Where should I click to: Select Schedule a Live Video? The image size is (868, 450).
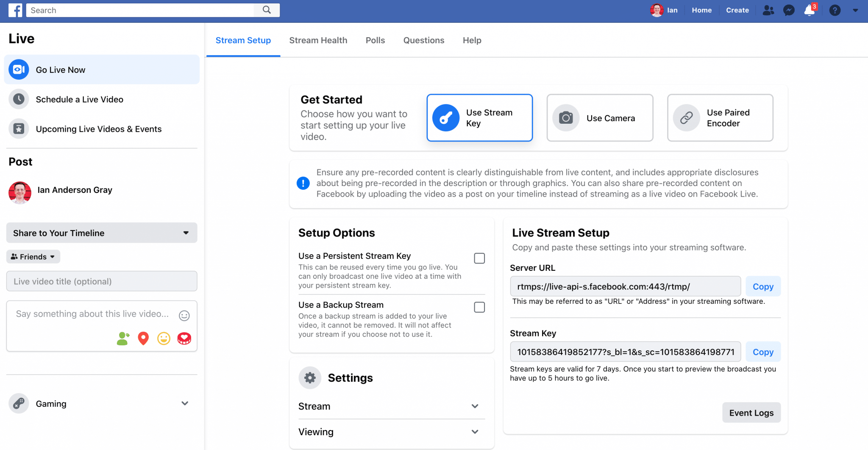(102, 99)
